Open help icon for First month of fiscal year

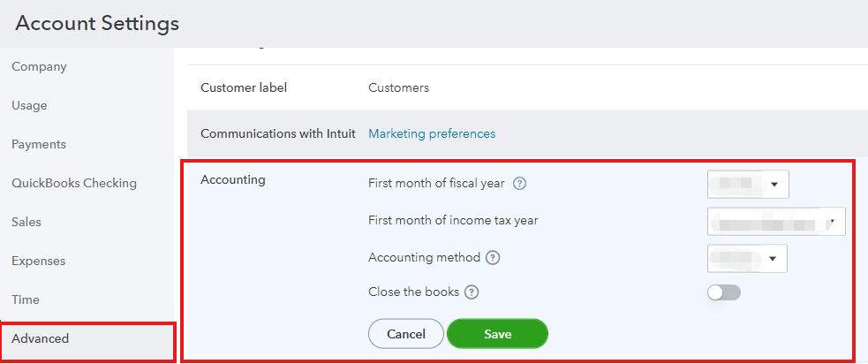(519, 184)
